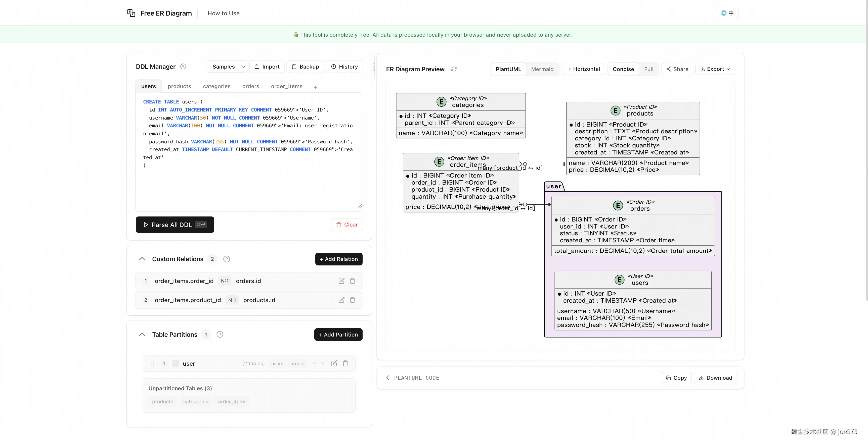The width and height of the screenshot is (868, 446).
Task: Open the order_items table tab
Action: 286,86
